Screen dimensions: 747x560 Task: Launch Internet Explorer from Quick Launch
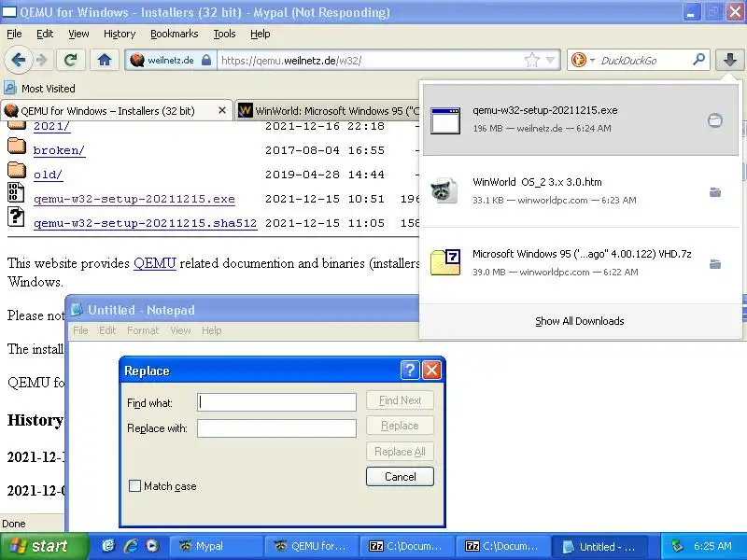coord(131,546)
